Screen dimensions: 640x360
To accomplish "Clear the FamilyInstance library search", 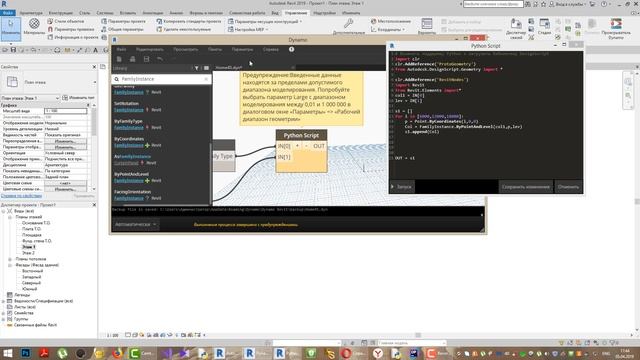I will [206, 79].
